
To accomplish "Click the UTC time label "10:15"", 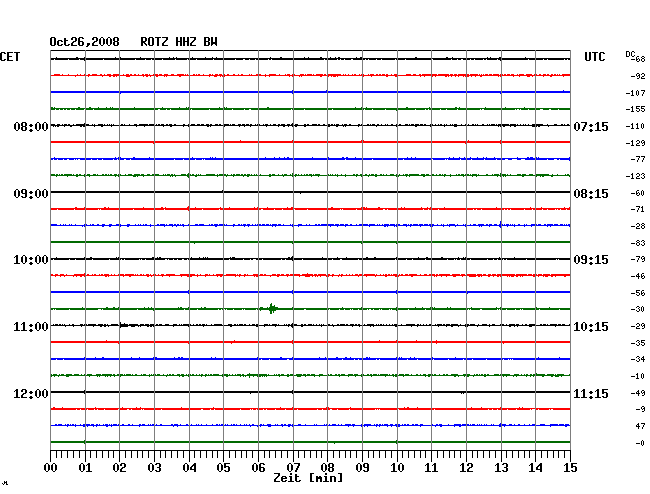I will click(x=591, y=327).
